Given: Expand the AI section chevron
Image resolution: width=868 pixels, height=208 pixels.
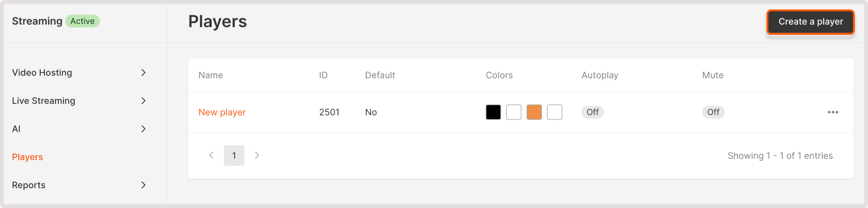Looking at the screenshot, I should click(x=144, y=129).
